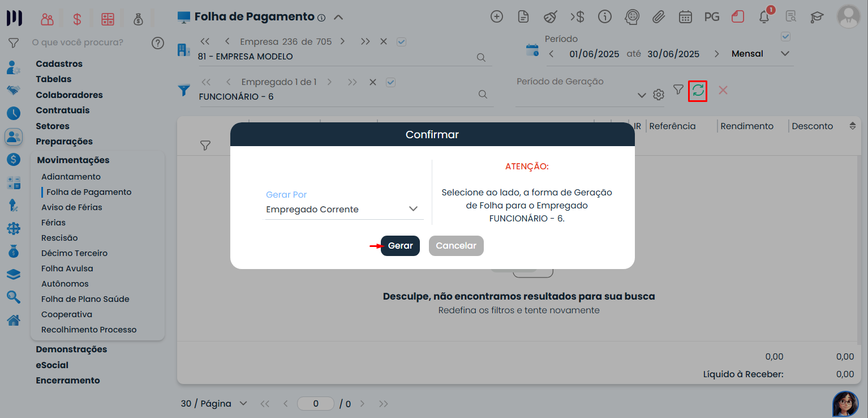Select Rescisão from the sidebar menu
Image resolution: width=868 pixels, height=418 pixels.
pyautogui.click(x=59, y=238)
